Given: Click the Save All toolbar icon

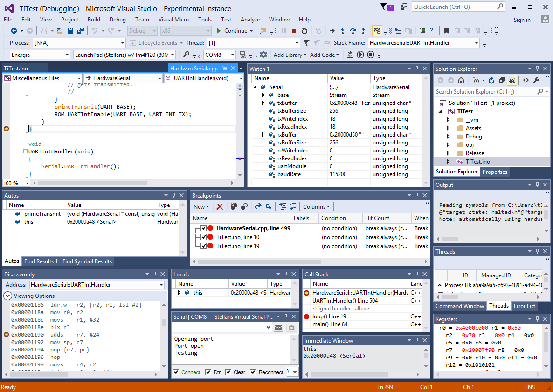Looking at the screenshot, I should tap(80, 31).
